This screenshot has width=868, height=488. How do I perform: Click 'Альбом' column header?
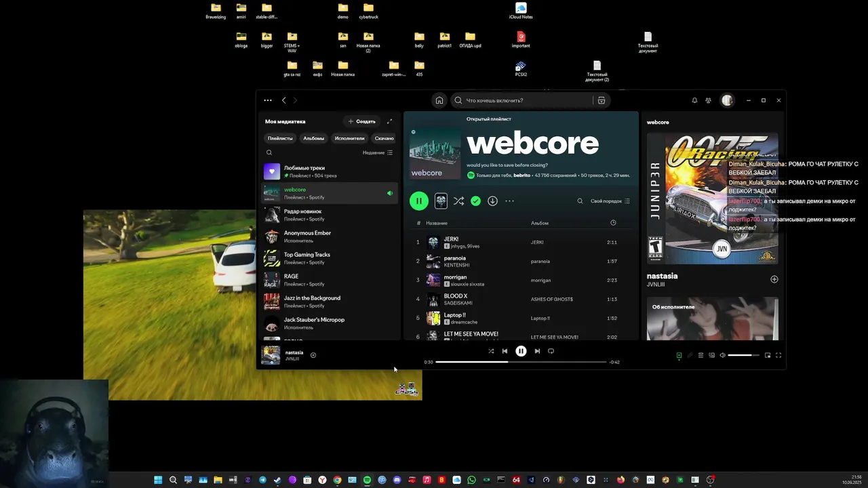(540, 223)
